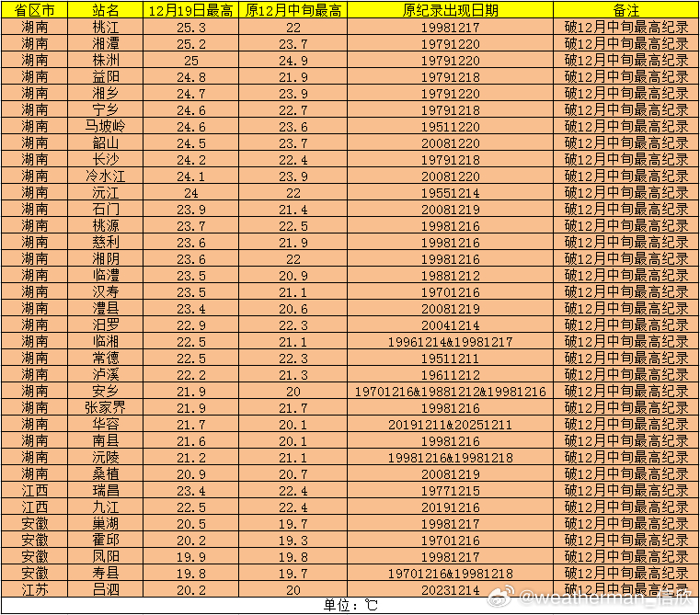
Task: Click 桃江's Dec 19 value 25.3
Action: (x=191, y=28)
